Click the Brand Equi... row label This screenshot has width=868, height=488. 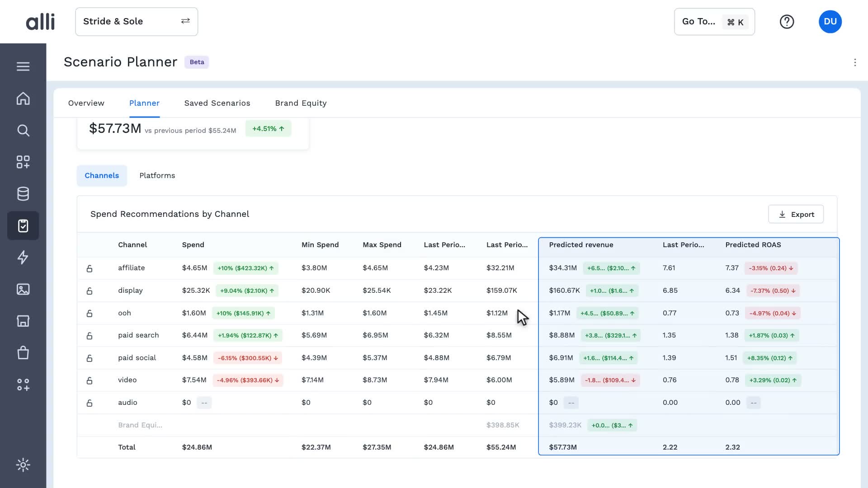140,425
